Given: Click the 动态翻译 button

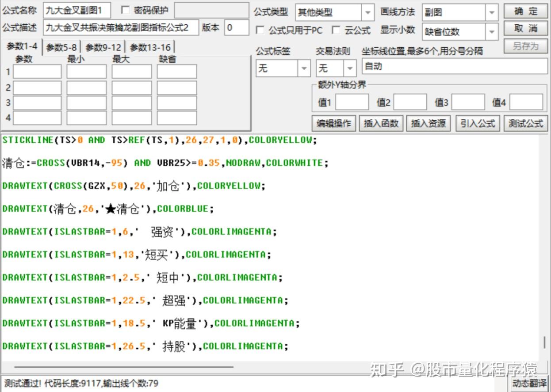Looking at the screenshot, I should [x=529, y=383].
